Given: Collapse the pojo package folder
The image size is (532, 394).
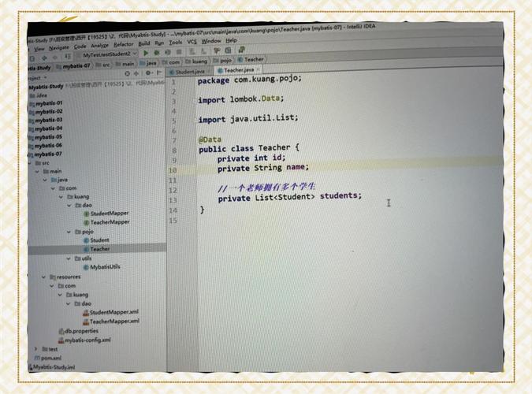Looking at the screenshot, I should click(69, 231).
